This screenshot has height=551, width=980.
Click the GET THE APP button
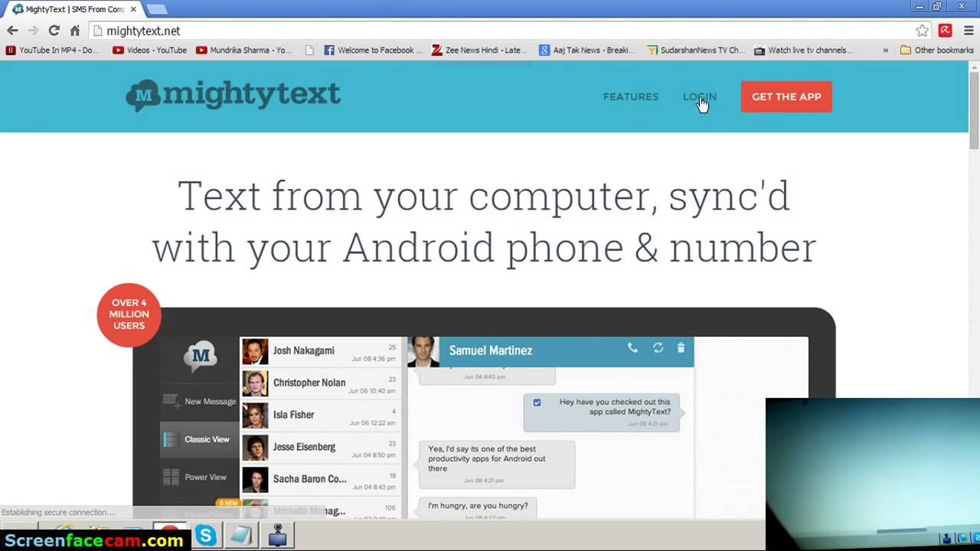click(x=786, y=96)
